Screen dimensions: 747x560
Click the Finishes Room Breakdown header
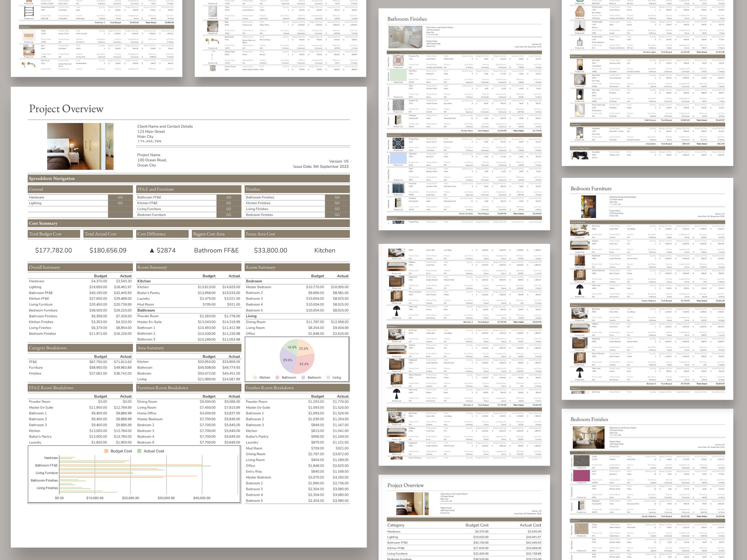297,388
